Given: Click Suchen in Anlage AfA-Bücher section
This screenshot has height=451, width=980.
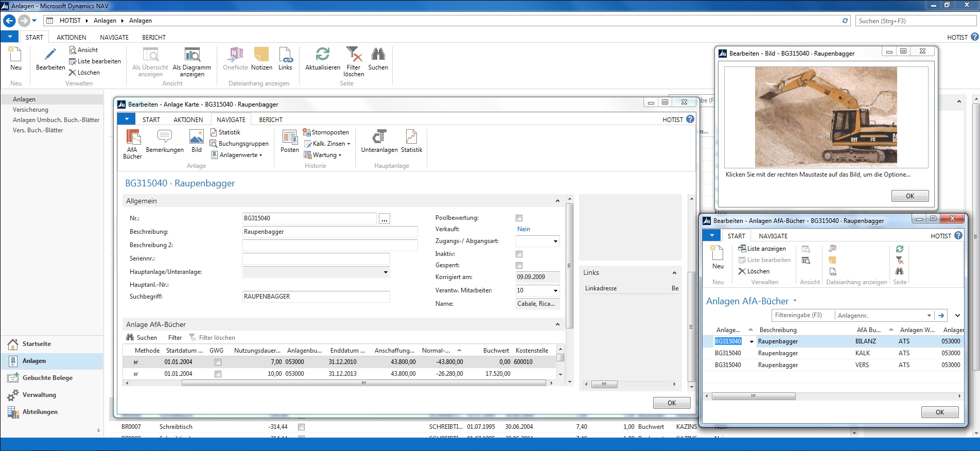Looking at the screenshot, I should coord(142,338).
